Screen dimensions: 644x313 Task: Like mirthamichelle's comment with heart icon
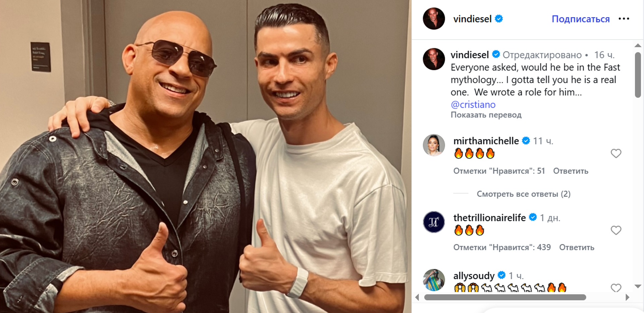(x=616, y=153)
